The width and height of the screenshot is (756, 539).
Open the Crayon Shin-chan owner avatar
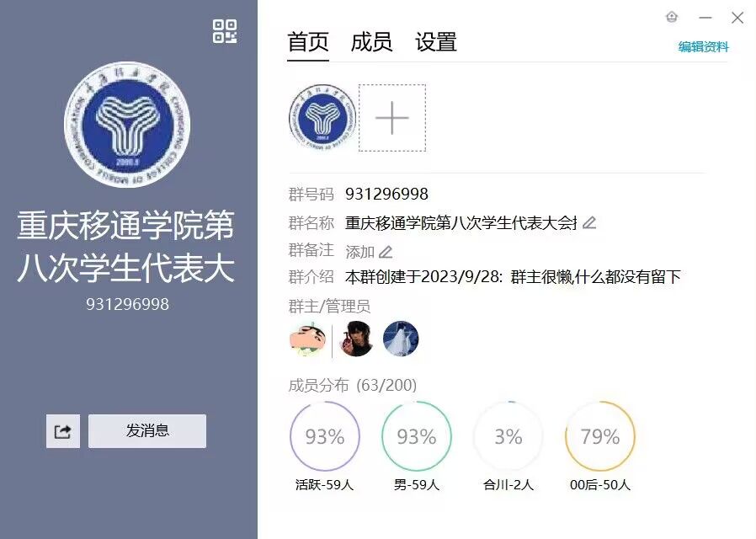307,339
